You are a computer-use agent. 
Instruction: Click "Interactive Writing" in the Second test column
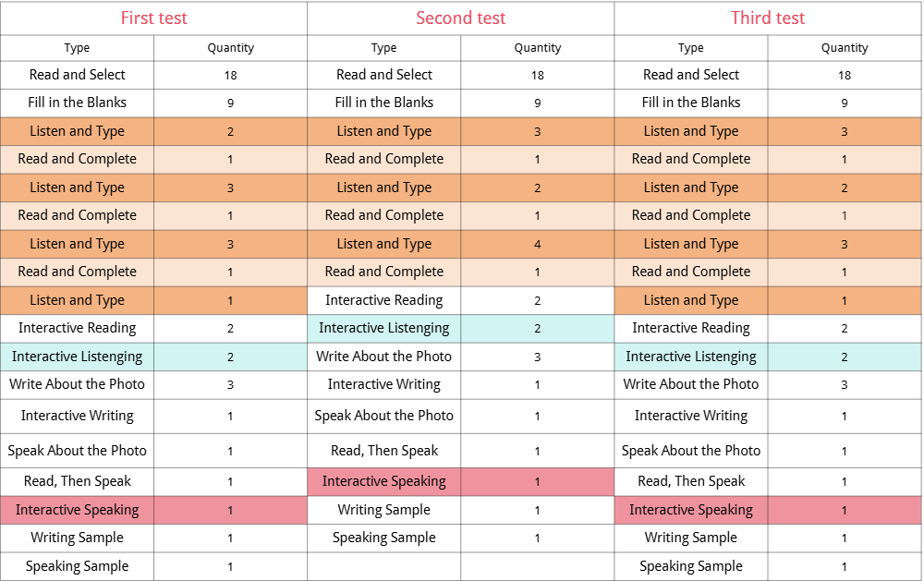[384, 384]
